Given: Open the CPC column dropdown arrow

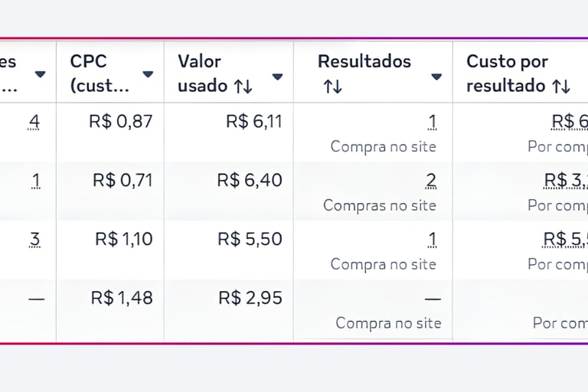Looking at the screenshot, I should (x=148, y=74).
